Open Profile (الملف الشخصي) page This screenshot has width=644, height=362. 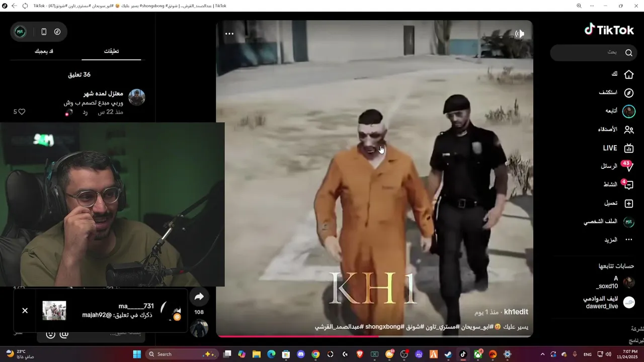[x=609, y=222]
